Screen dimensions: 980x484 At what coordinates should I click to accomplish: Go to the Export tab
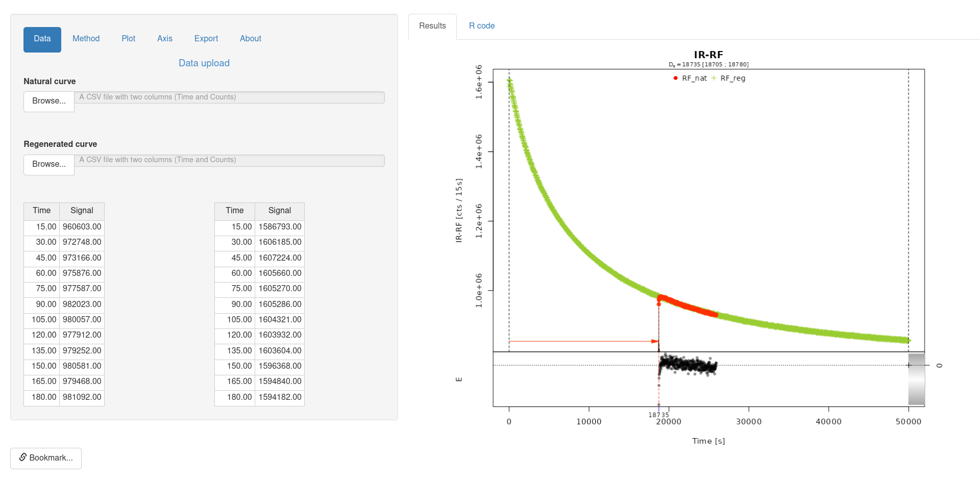pyautogui.click(x=206, y=39)
